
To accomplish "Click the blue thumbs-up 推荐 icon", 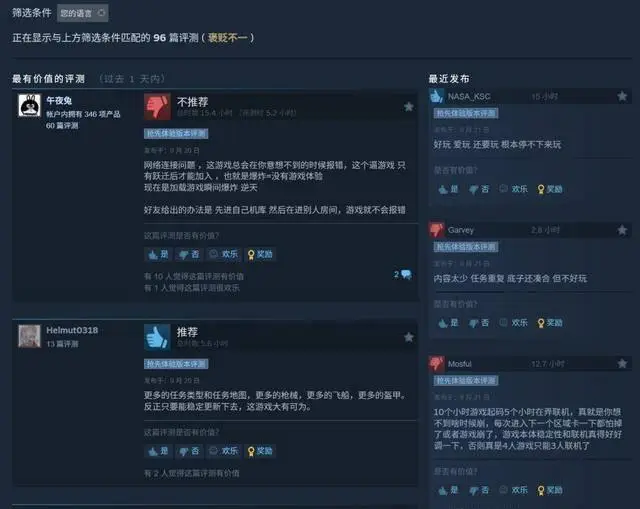I will click(157, 337).
